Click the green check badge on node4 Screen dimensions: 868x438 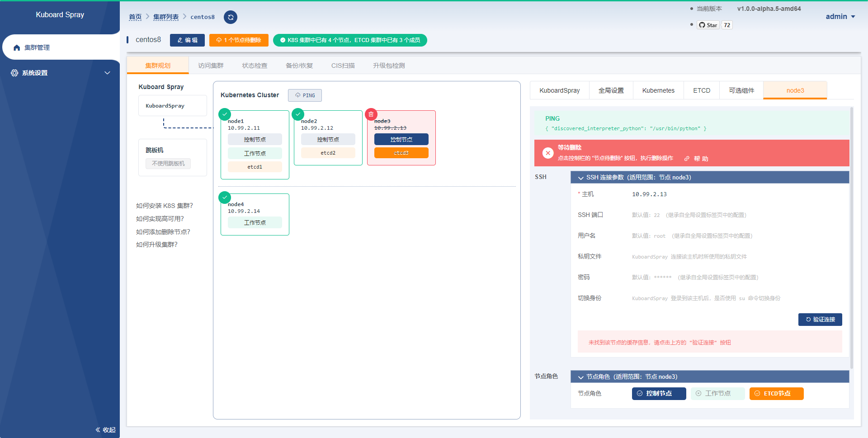tap(225, 198)
